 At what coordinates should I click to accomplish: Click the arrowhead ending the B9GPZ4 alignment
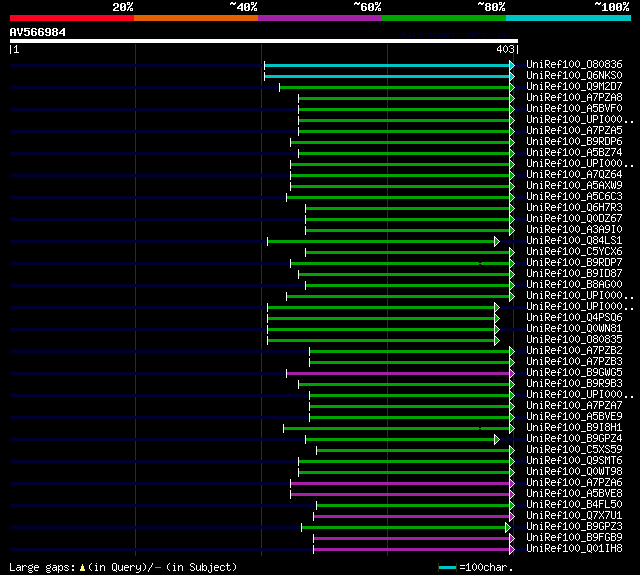[x=497, y=440]
